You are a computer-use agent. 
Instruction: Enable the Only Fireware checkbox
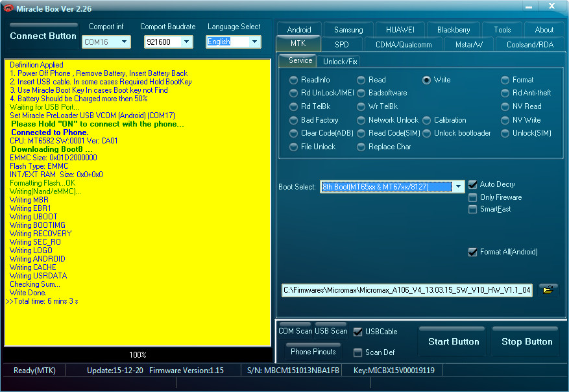pos(472,197)
